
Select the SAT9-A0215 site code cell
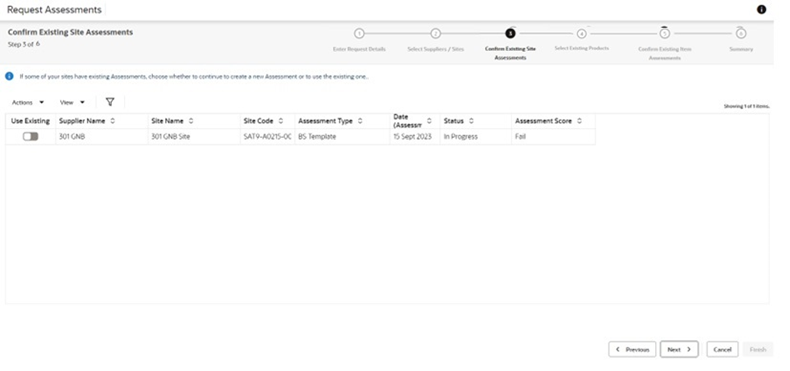point(268,137)
